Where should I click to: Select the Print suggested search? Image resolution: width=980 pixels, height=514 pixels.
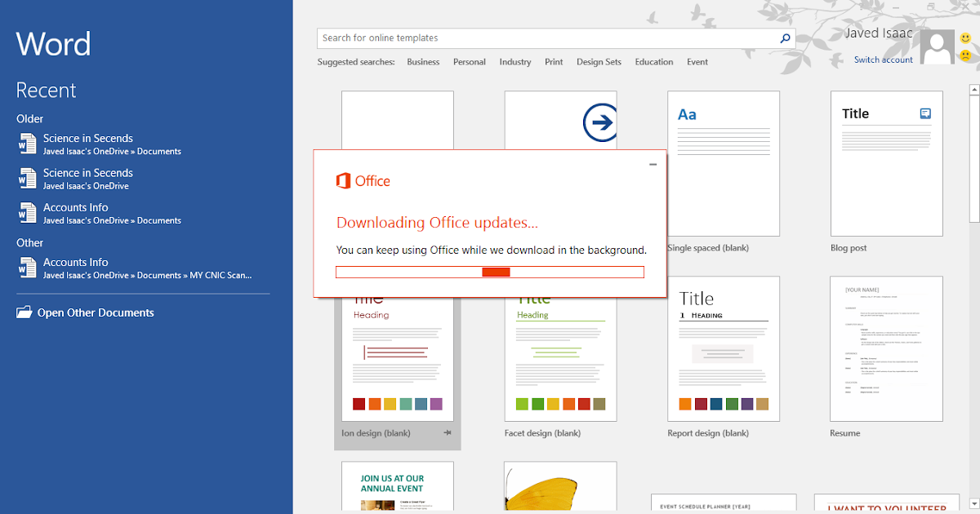pyautogui.click(x=554, y=62)
